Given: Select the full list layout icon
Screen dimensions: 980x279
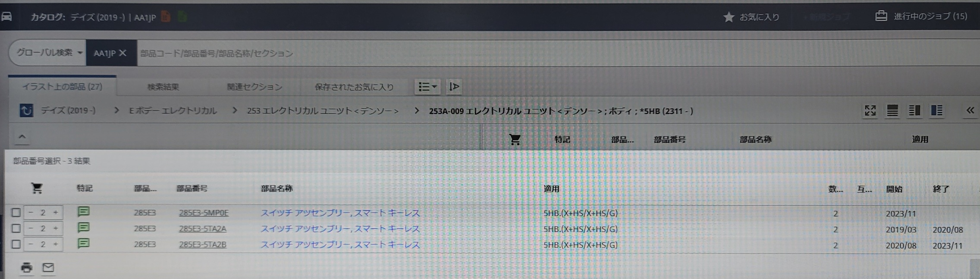Looking at the screenshot, I should click(892, 111).
